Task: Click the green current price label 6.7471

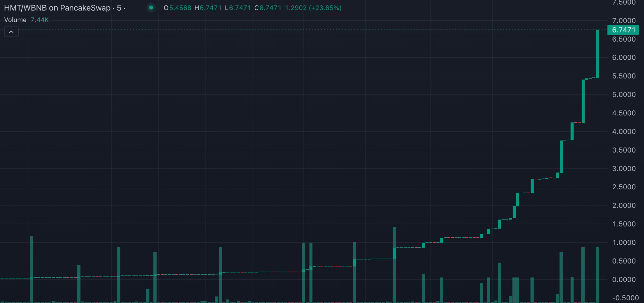Action: pyautogui.click(x=623, y=30)
